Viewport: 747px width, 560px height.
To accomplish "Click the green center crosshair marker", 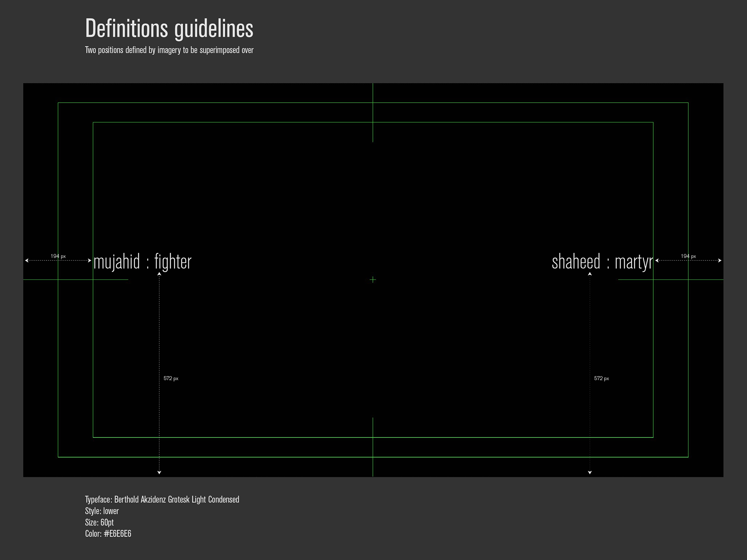I will click(373, 279).
